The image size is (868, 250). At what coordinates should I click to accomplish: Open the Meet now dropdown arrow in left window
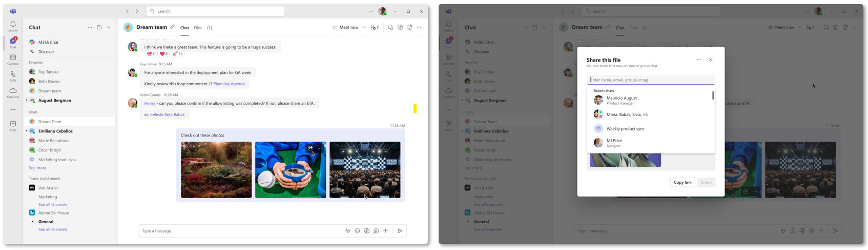364,27
